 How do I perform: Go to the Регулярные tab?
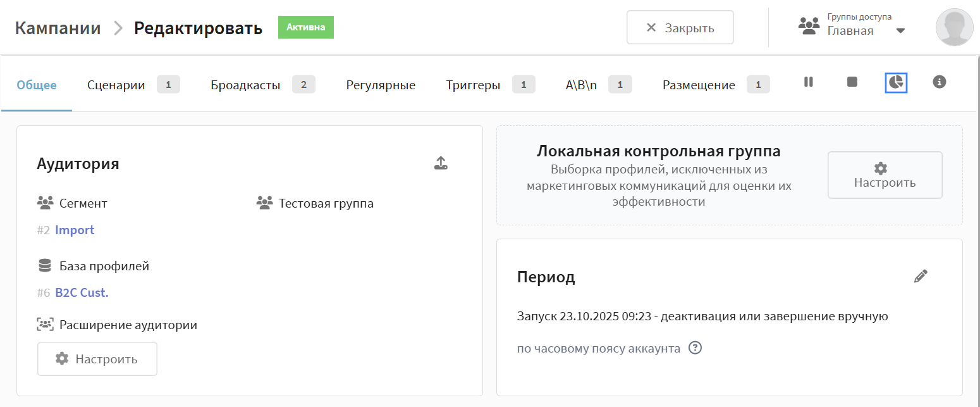pyautogui.click(x=381, y=85)
